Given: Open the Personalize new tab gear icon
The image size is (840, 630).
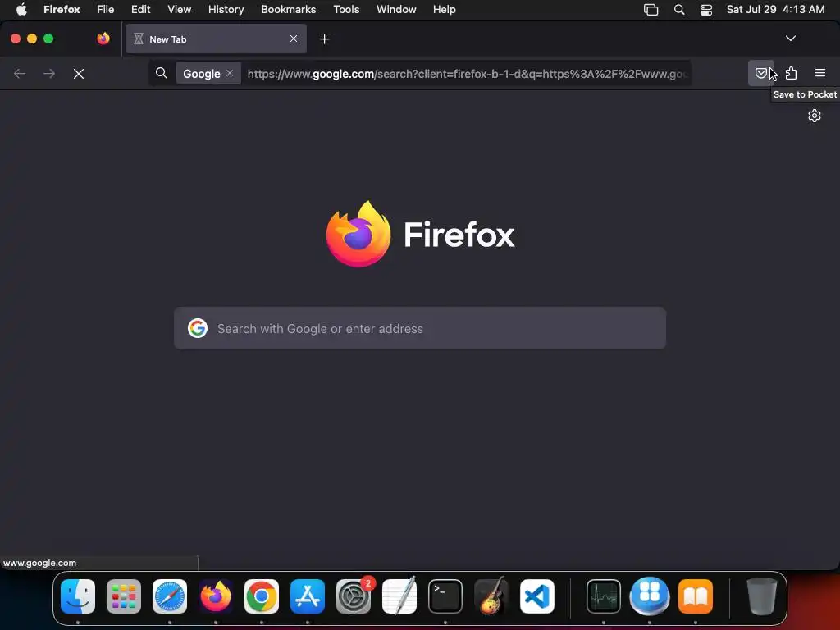Looking at the screenshot, I should tap(815, 116).
